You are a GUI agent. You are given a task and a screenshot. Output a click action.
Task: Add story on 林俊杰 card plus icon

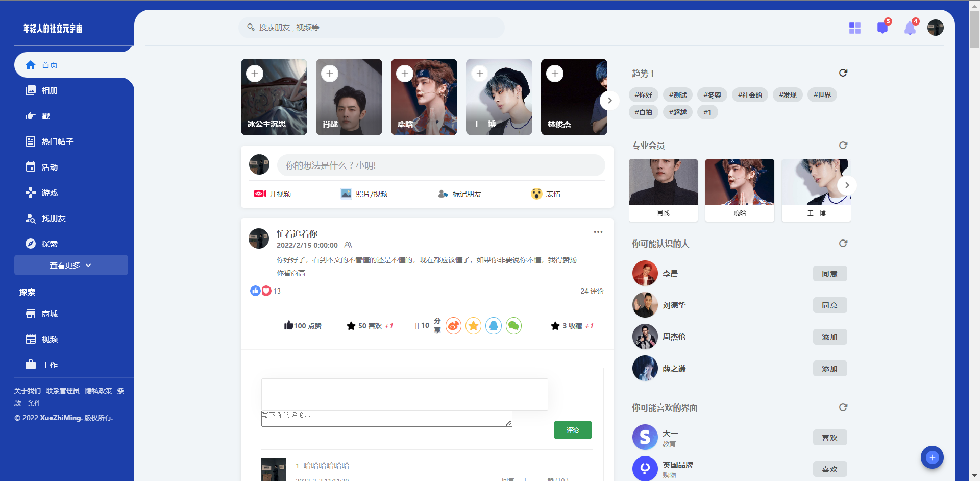click(x=555, y=74)
